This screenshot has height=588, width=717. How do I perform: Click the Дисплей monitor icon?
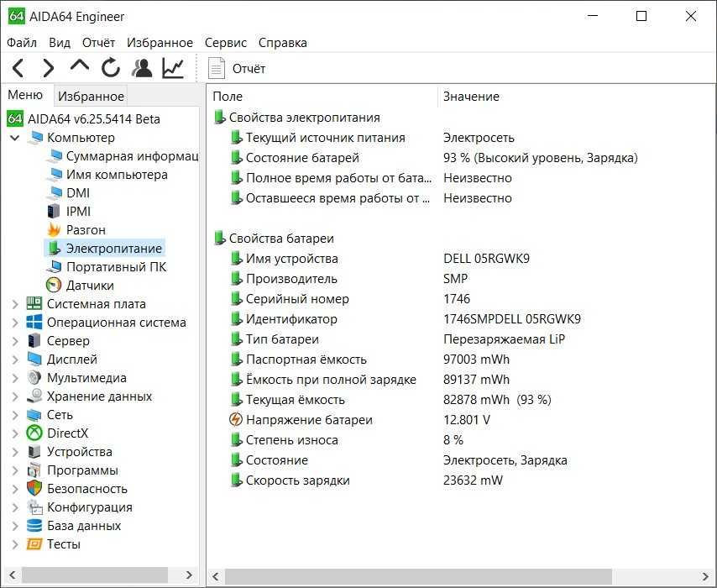point(34,360)
